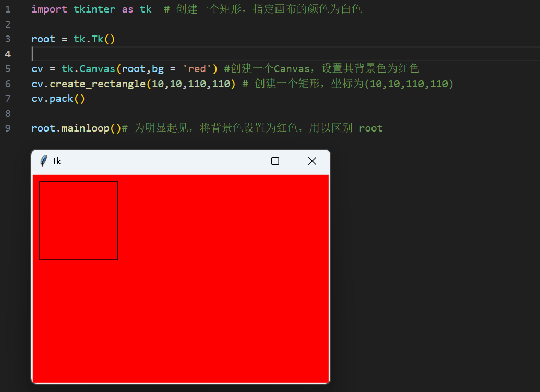Click the close X icon on the tk window
The width and height of the screenshot is (540, 392).
point(312,161)
